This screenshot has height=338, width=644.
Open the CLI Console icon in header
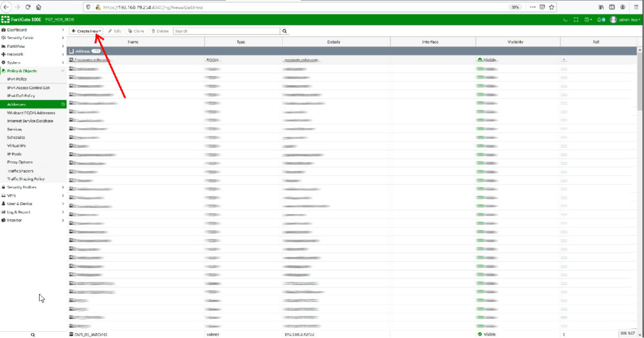(x=565, y=19)
